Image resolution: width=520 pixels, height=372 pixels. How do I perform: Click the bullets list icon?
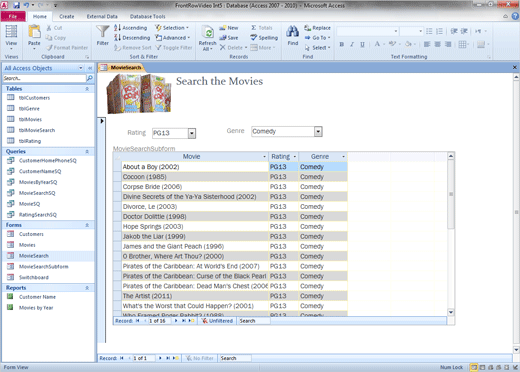pos(429,31)
